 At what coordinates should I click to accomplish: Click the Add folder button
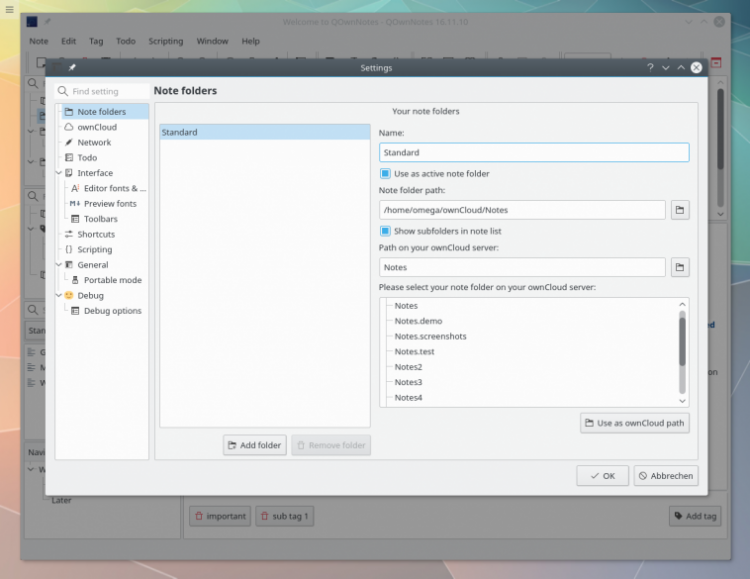pyautogui.click(x=255, y=445)
